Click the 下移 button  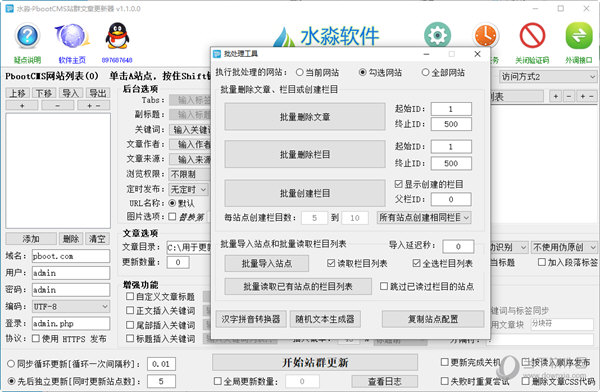tap(44, 93)
